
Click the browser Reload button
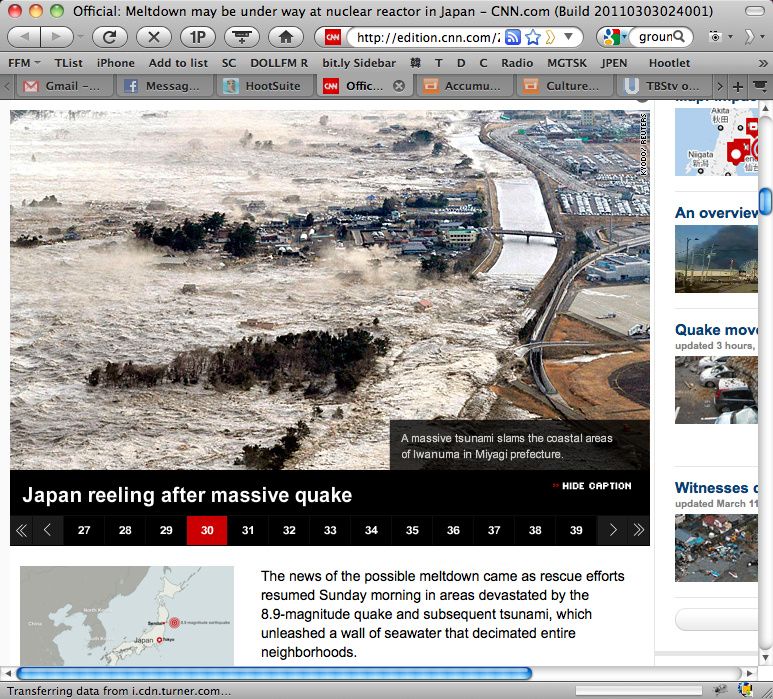[109, 37]
